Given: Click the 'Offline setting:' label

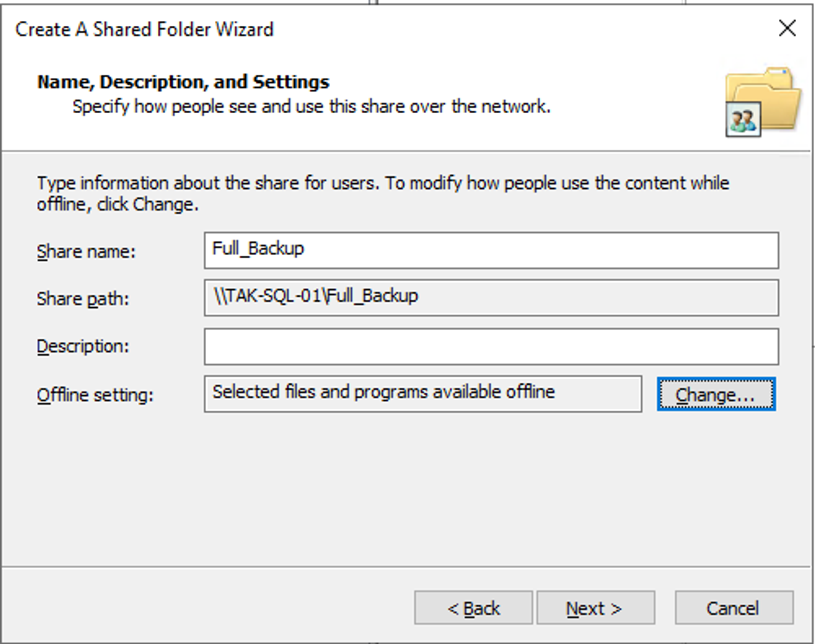Looking at the screenshot, I should pos(95,395).
